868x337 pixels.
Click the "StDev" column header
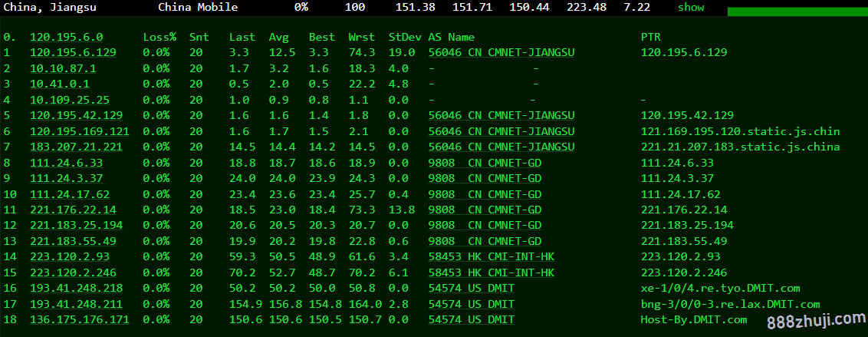[405, 37]
